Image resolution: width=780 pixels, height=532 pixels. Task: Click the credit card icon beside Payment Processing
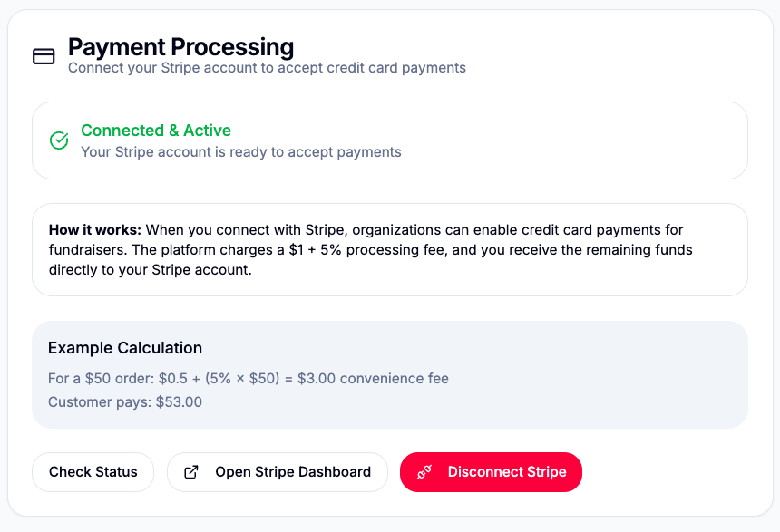(44, 56)
